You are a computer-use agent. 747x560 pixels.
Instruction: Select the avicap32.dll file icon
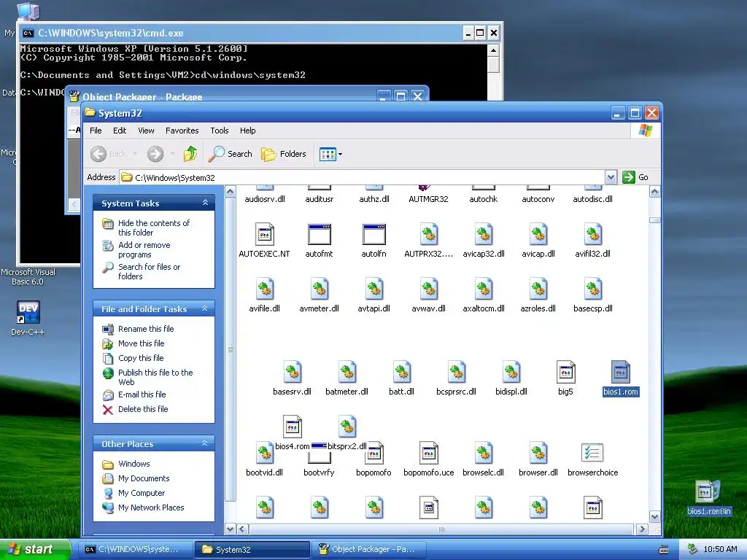[484, 234]
